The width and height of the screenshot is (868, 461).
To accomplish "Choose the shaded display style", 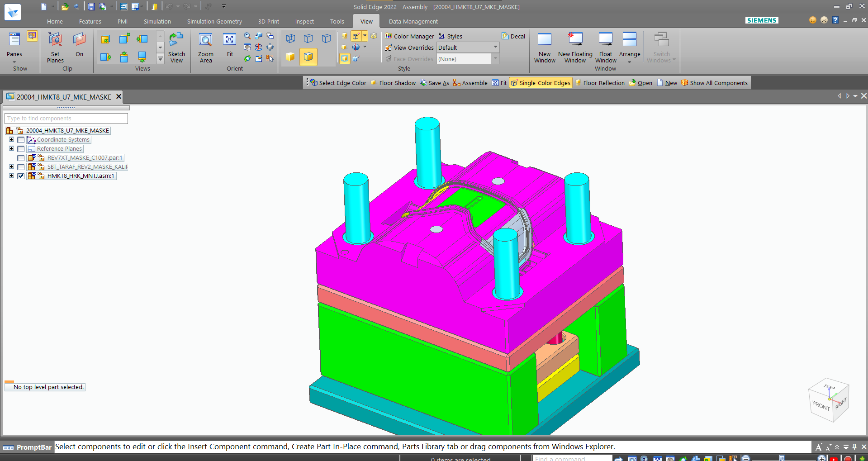I will coord(290,57).
